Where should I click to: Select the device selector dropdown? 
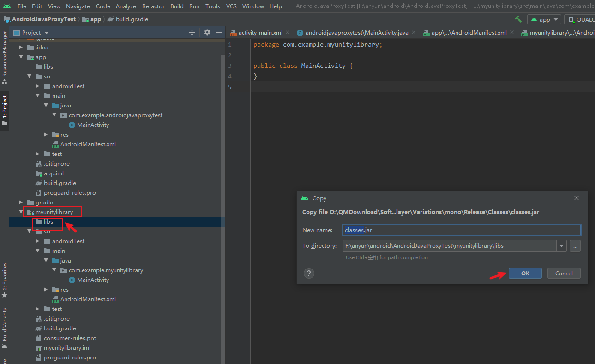579,19
